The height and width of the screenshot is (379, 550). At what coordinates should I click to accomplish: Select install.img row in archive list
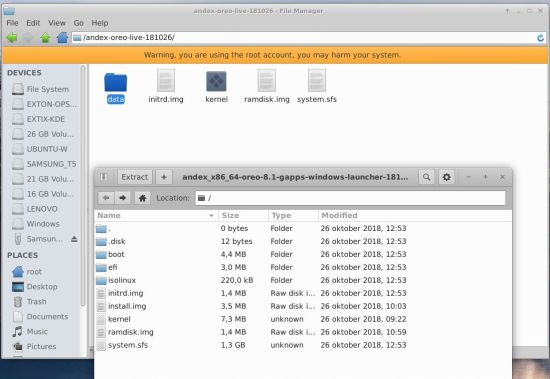tap(303, 306)
